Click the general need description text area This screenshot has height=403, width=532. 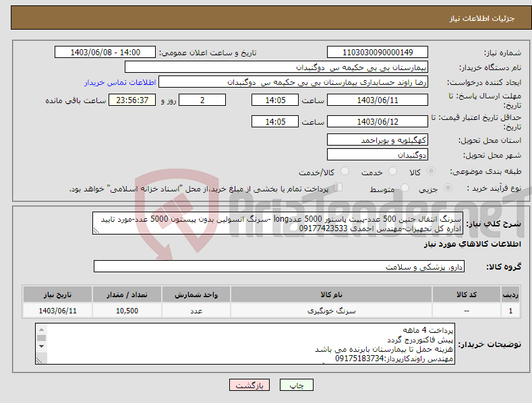coord(278,224)
